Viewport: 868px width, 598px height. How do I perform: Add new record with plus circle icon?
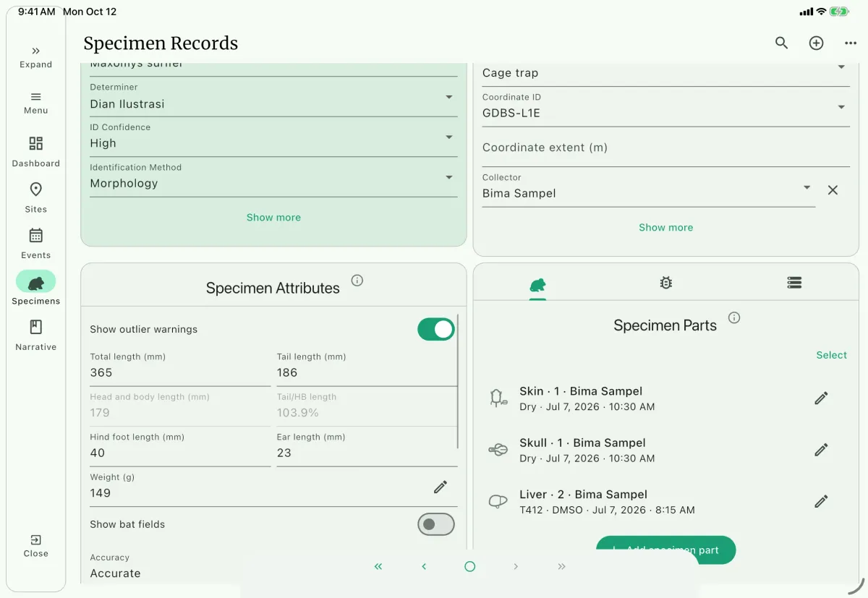pos(816,43)
